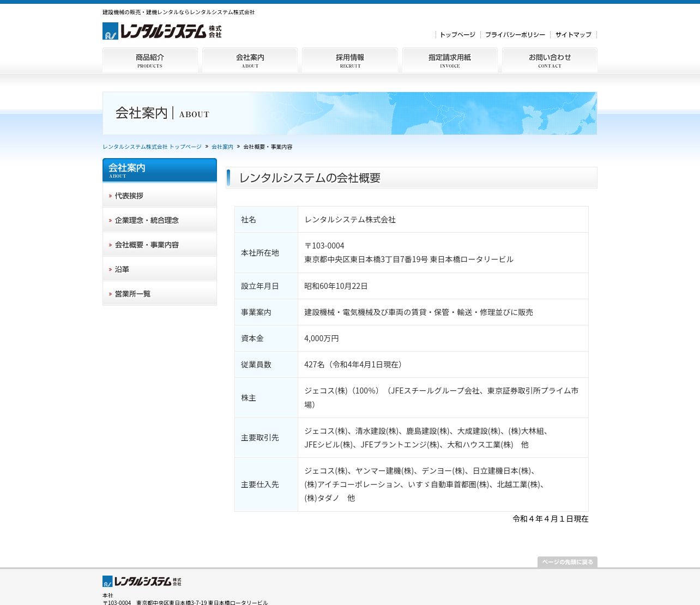The height and width of the screenshot is (605, 700).
Task: Click the capital value 4,000万円
Action: (322, 338)
